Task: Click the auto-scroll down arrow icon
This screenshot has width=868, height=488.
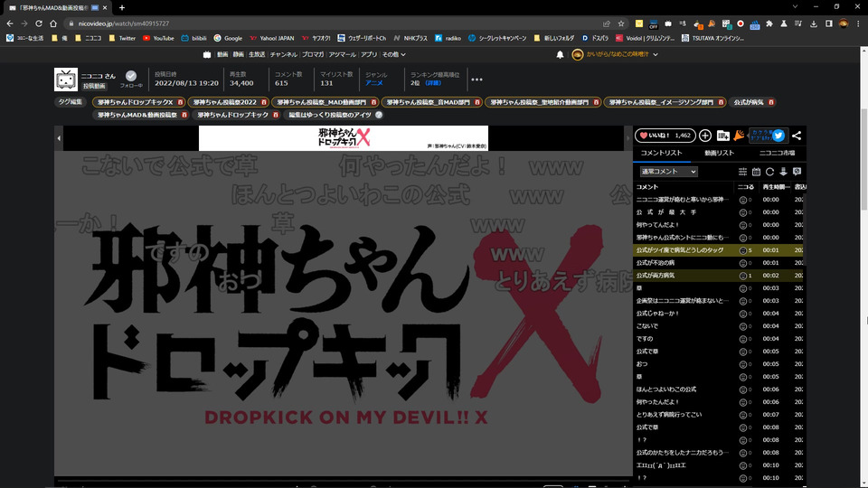Action: point(783,172)
